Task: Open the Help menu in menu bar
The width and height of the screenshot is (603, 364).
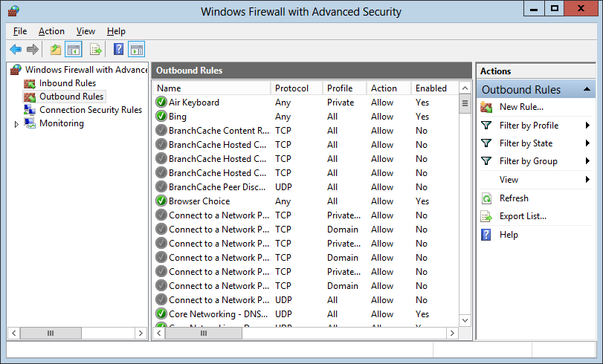Action: point(116,31)
